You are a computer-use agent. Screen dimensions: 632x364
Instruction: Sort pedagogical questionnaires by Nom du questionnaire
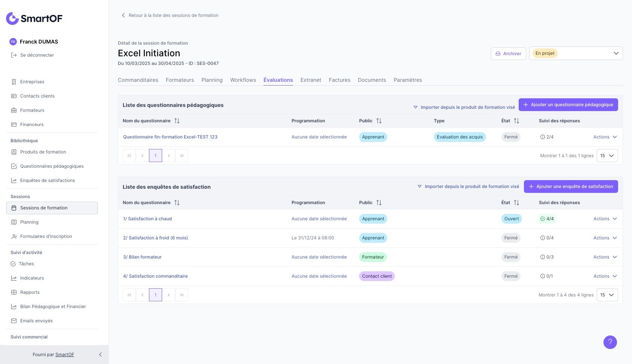(x=177, y=121)
